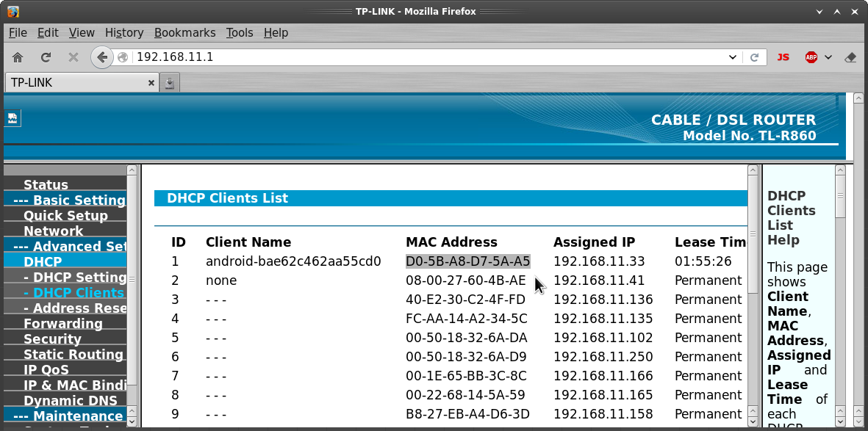This screenshot has width=868, height=431.
Task: Open the Static Routing sidebar link
Action: pyautogui.click(x=73, y=355)
